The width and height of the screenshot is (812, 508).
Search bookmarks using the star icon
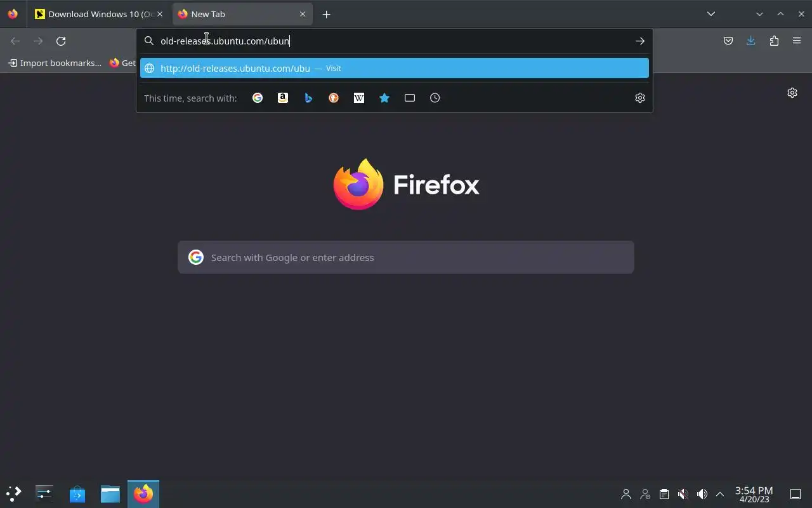384,98
